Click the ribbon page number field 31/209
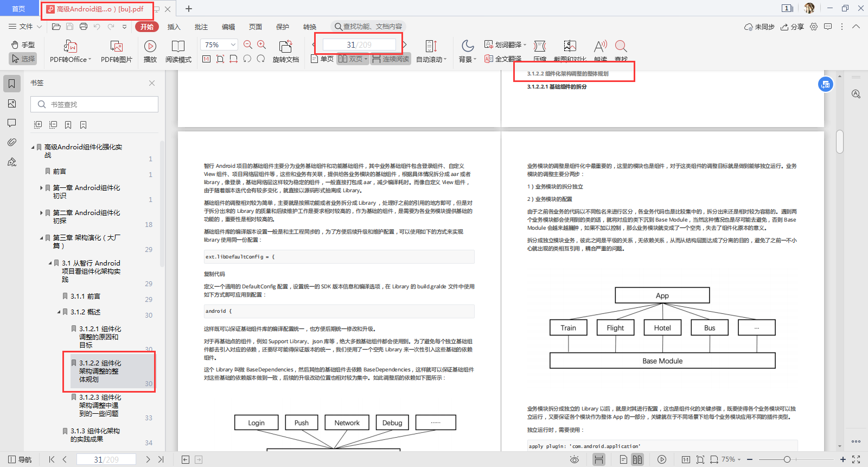This screenshot has width=868, height=467. (x=359, y=45)
